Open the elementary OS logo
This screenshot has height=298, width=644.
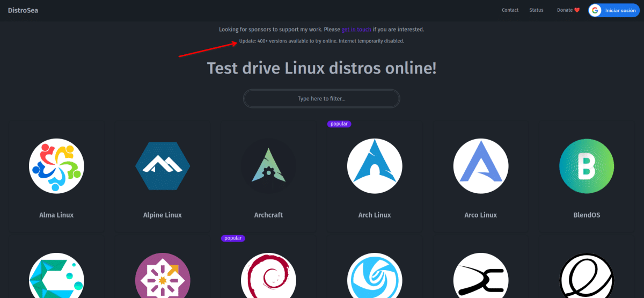click(x=587, y=275)
